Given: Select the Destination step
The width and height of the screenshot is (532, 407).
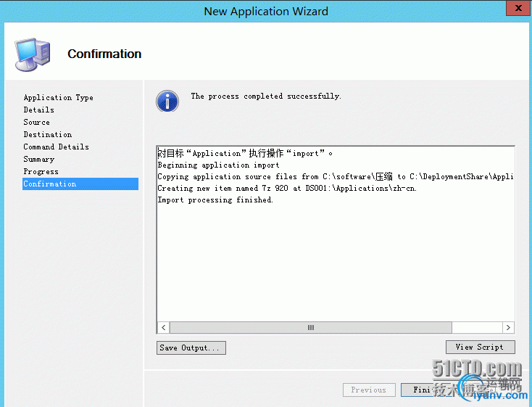Looking at the screenshot, I should coord(48,134).
